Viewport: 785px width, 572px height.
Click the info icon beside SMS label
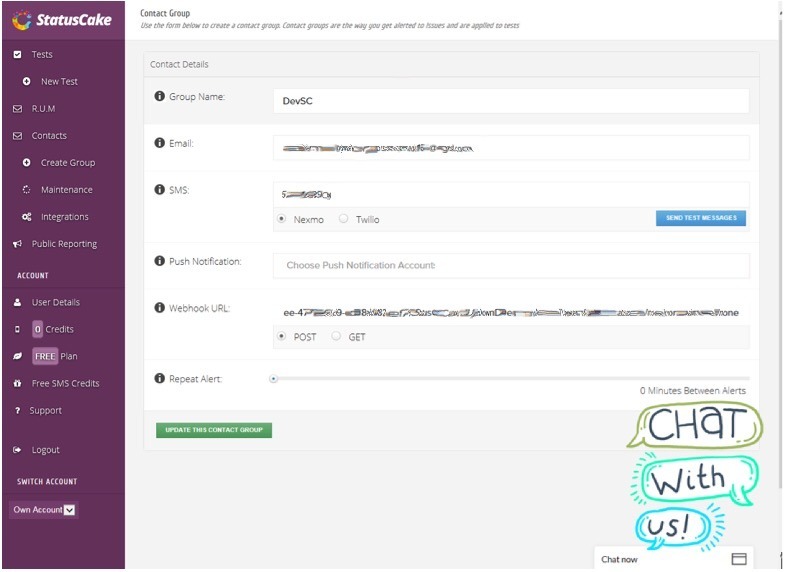pyautogui.click(x=159, y=189)
